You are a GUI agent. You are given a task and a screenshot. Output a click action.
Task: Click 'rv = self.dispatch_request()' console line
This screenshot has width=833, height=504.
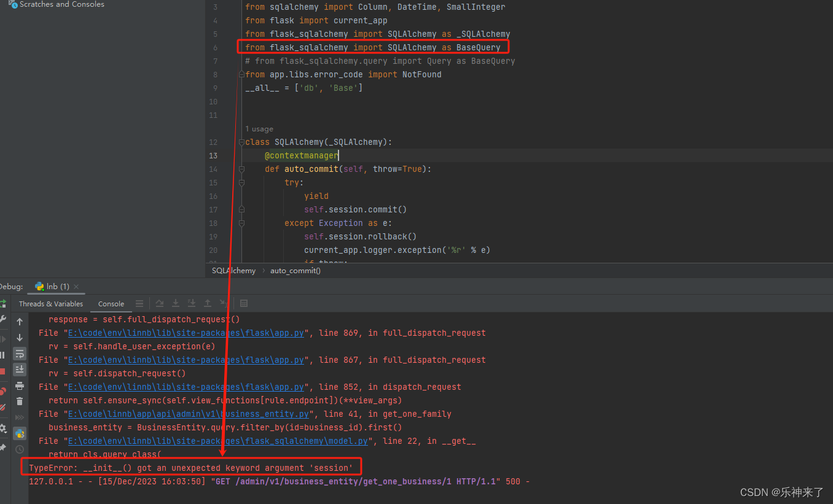point(117,373)
